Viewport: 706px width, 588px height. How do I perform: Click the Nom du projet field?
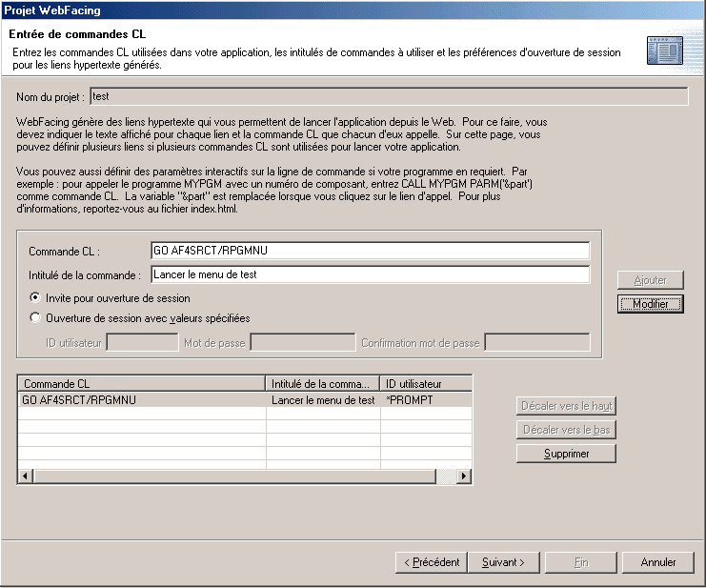click(x=389, y=96)
